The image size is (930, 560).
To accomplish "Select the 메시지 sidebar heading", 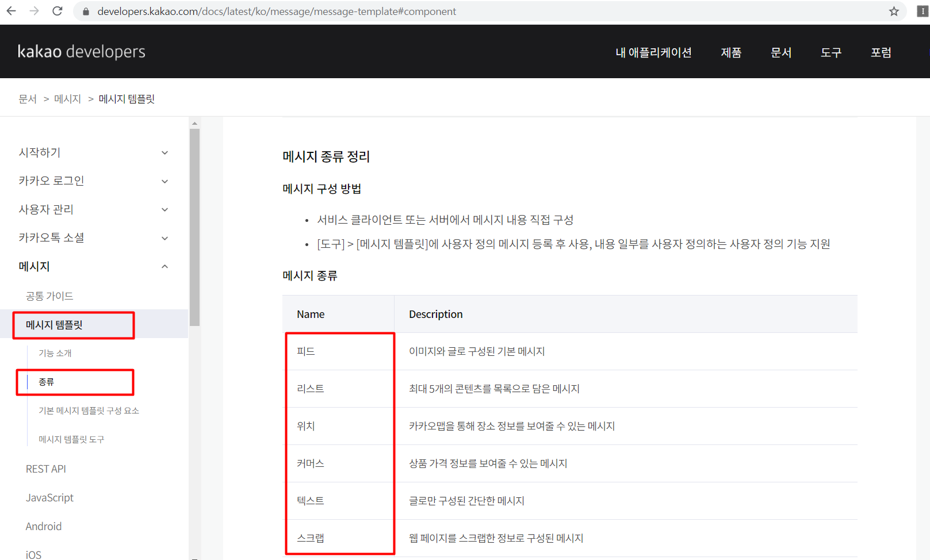I will coord(34,266).
